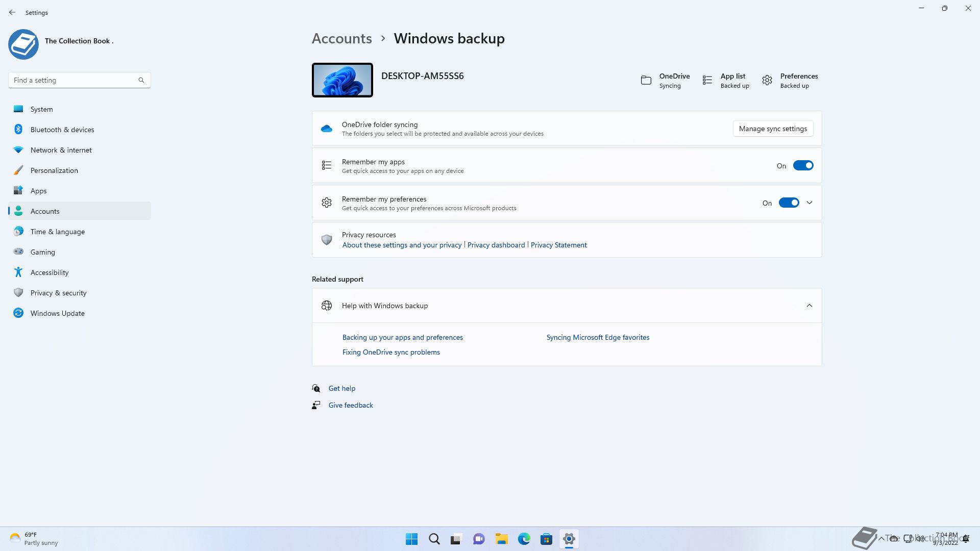Go to Bluetooth & devices

coord(80,130)
